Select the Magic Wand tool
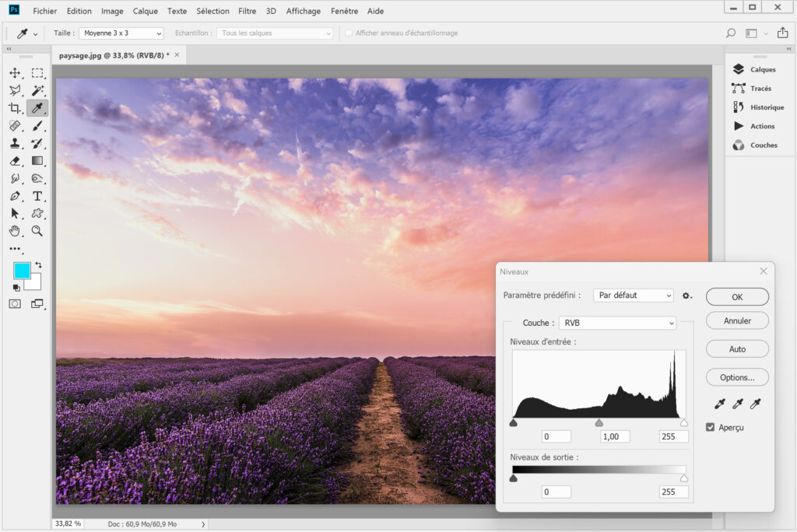 [x=37, y=90]
